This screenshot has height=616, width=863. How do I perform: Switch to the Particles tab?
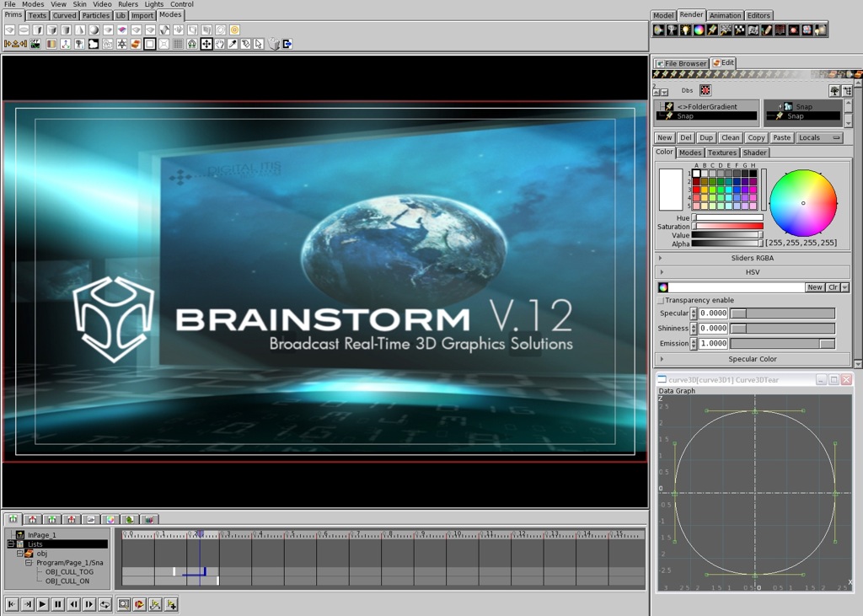[x=96, y=15]
